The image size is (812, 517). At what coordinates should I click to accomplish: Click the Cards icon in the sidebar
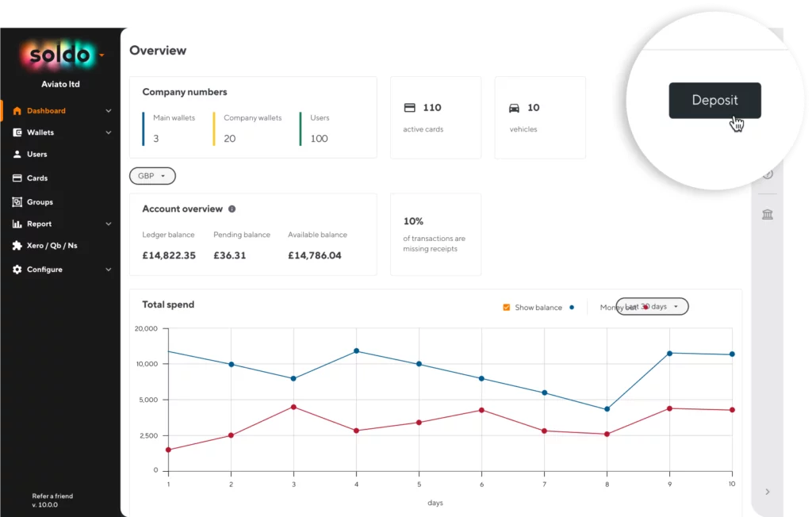coord(17,178)
